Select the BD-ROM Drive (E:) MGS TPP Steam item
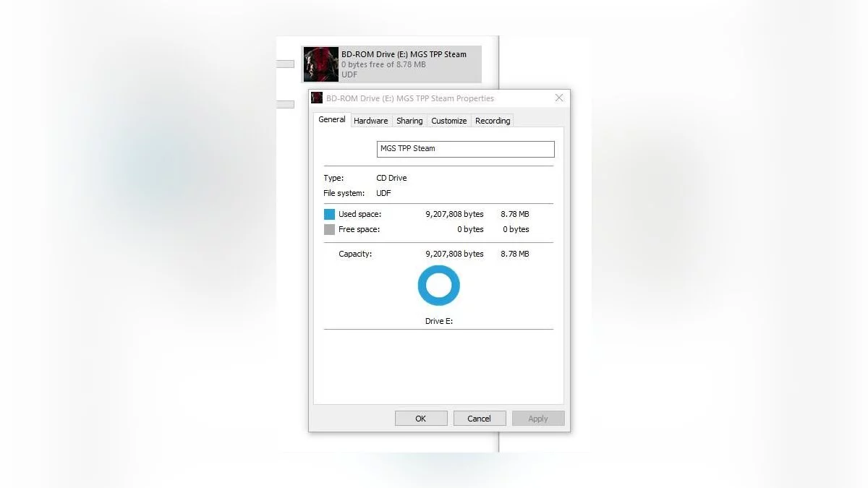The width and height of the screenshot is (868, 488). click(x=391, y=64)
